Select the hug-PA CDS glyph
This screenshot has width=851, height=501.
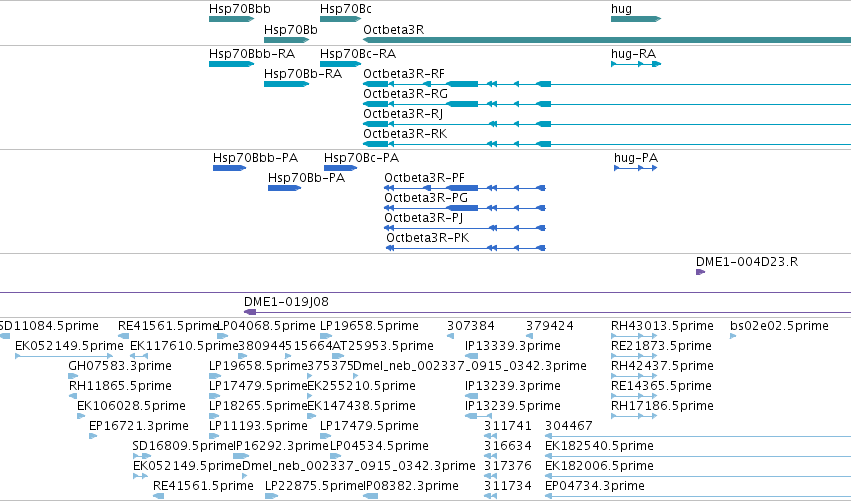pos(636,168)
